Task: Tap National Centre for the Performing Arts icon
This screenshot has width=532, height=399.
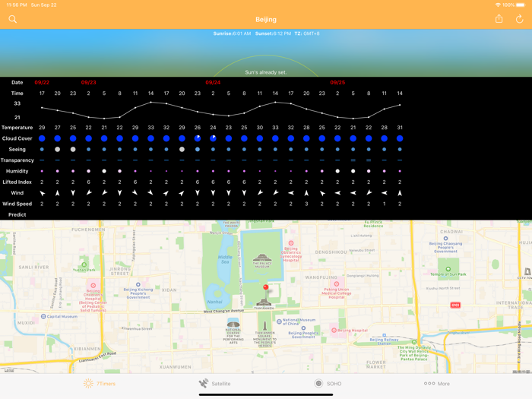Action: click(x=233, y=323)
